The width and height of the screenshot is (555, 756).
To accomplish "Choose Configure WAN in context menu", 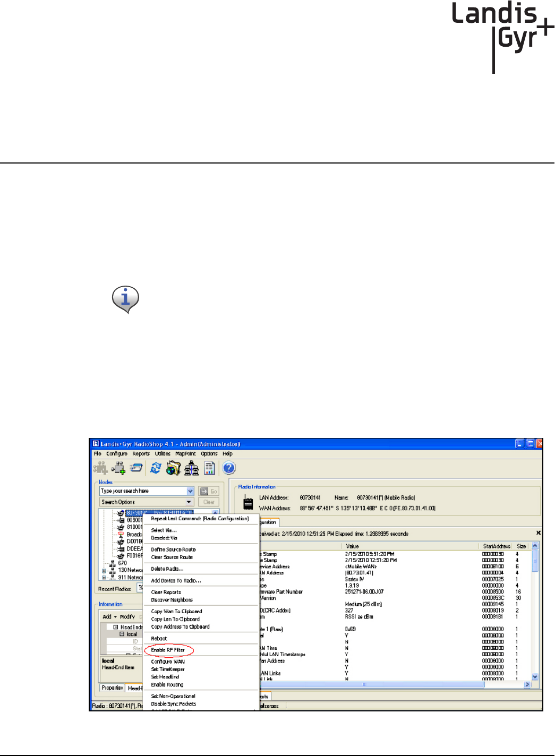I will [168, 661].
